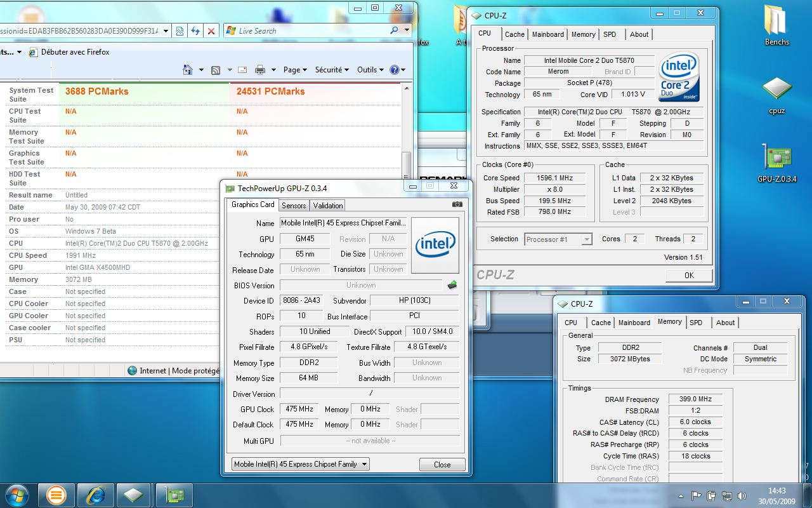812x508 pixels.
Task: Open the GPU selector dropdown in GPU-Z
Action: click(301, 464)
